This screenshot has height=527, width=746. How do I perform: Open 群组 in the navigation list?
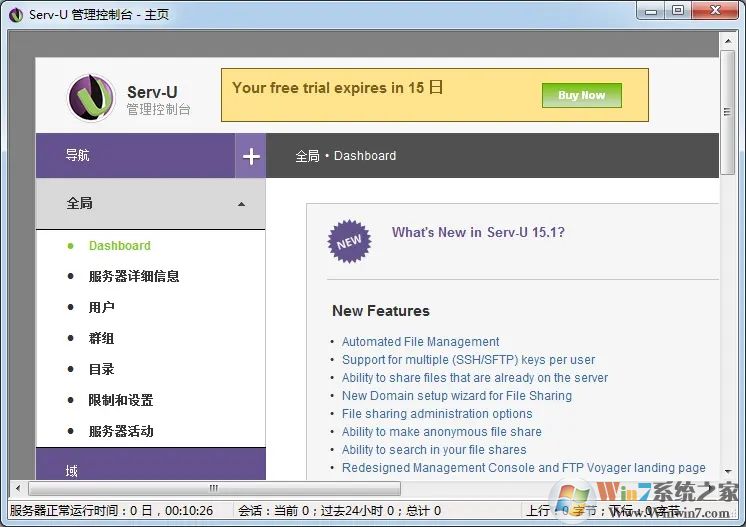[101, 338]
